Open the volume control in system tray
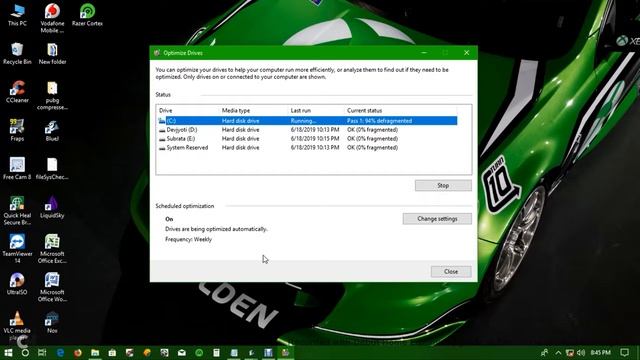The height and width of the screenshot is (360, 640). click(x=581, y=353)
